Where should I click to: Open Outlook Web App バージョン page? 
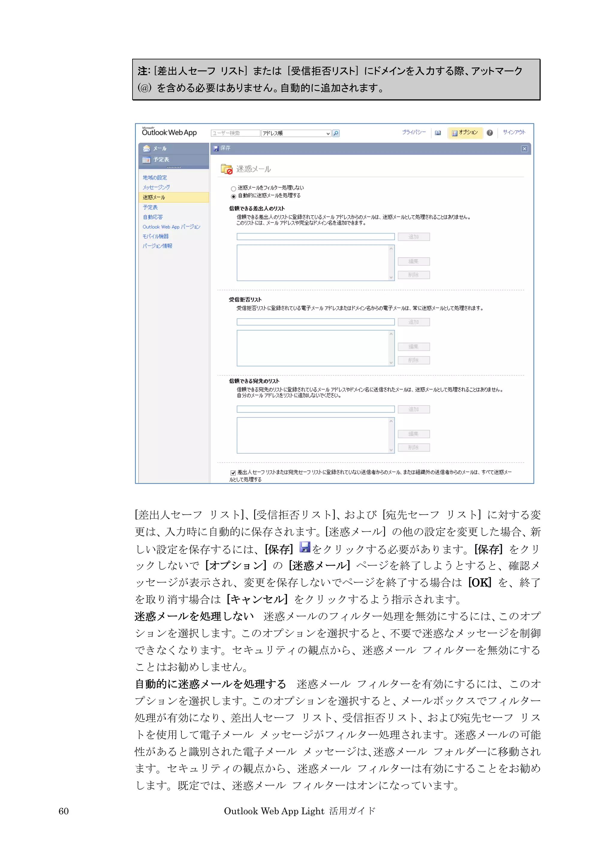[x=171, y=227]
